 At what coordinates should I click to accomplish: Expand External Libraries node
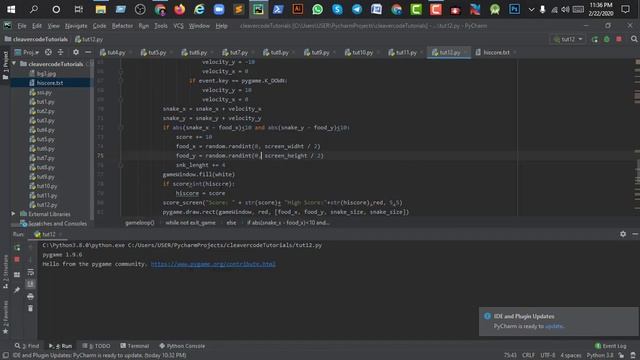[13, 214]
